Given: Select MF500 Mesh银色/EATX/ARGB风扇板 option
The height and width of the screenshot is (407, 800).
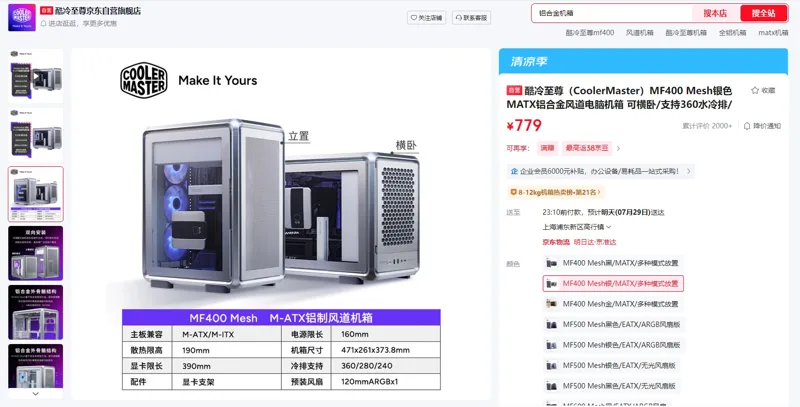Looking at the screenshot, I should [614, 345].
